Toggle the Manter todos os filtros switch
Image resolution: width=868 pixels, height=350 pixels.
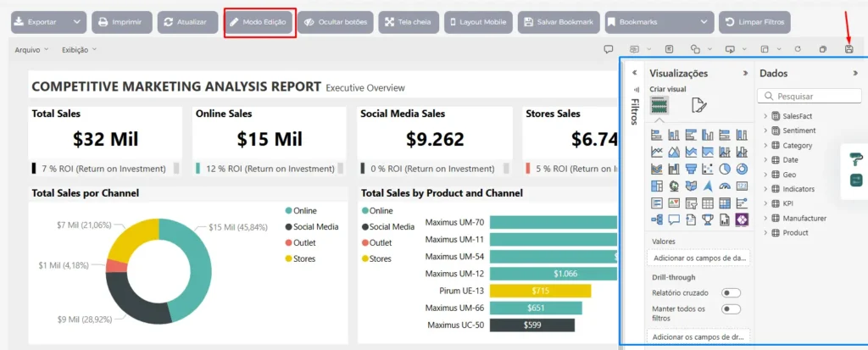pyautogui.click(x=730, y=309)
